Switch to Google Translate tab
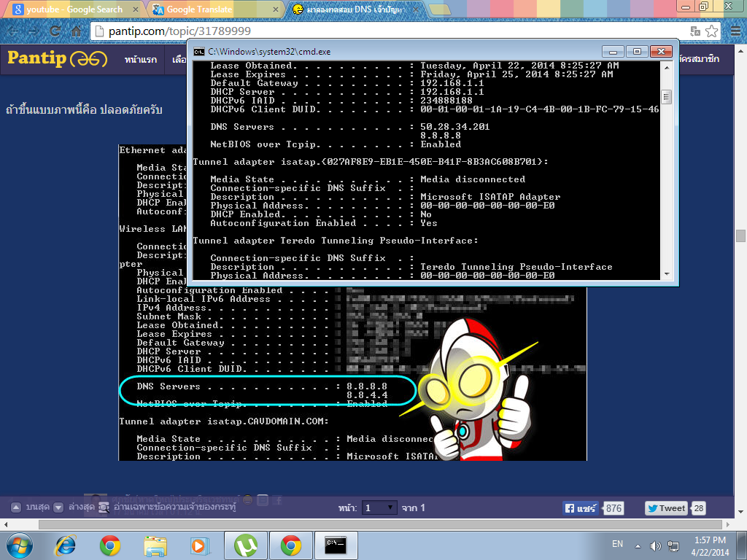 coord(214,9)
